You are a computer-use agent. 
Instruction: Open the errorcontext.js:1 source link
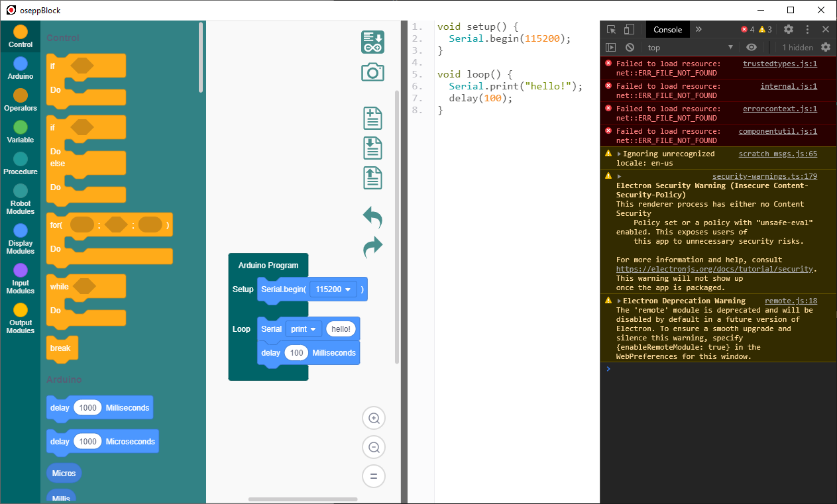point(780,109)
